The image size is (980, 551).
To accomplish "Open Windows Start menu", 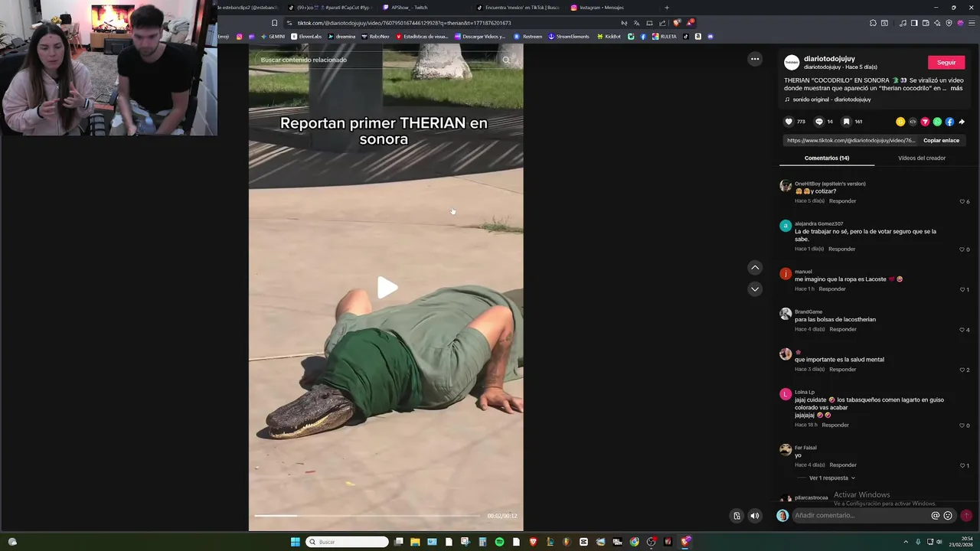I will click(x=295, y=542).
